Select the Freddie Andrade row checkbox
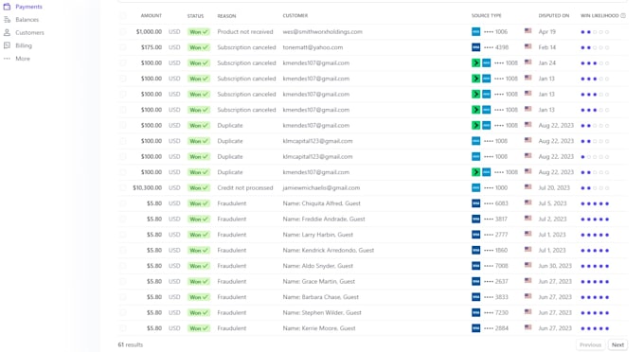644x352 pixels. tap(123, 219)
